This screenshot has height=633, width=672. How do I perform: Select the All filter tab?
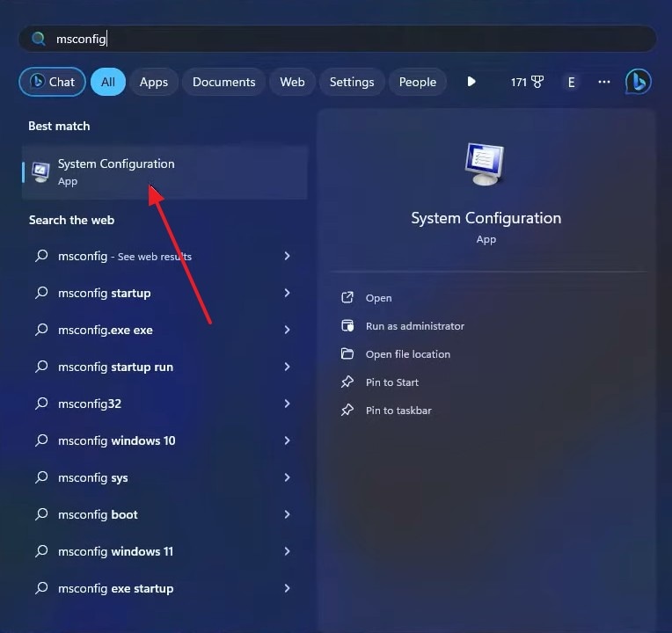pos(108,82)
